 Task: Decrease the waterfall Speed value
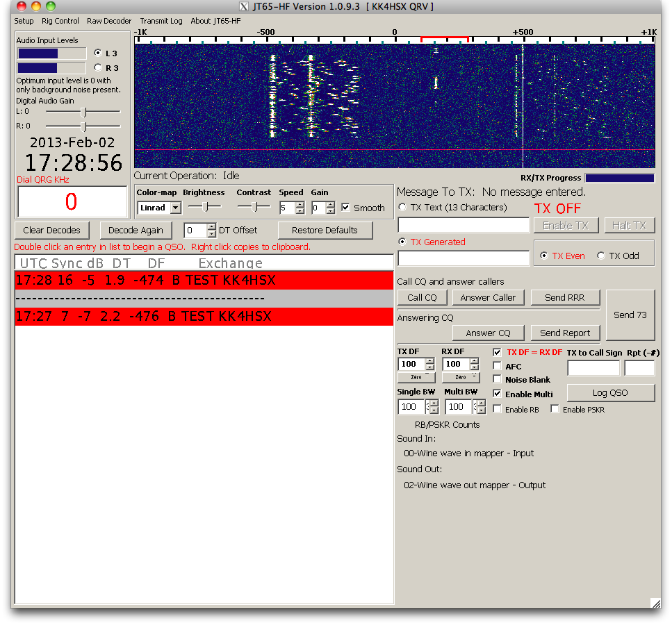click(300, 210)
